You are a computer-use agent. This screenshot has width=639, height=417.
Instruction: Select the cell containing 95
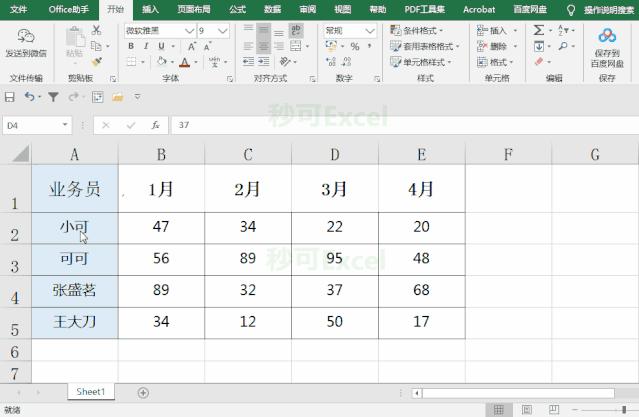(x=335, y=260)
